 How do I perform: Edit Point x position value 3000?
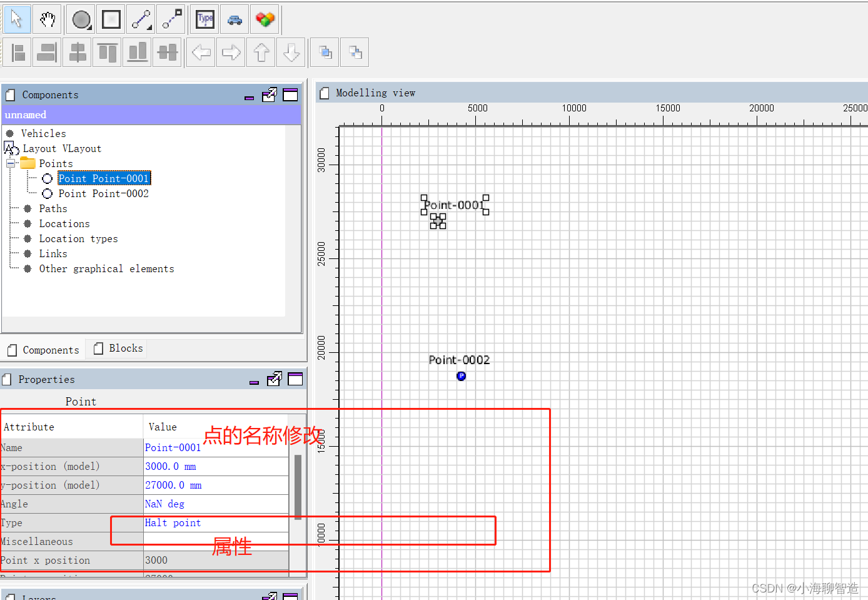216,560
